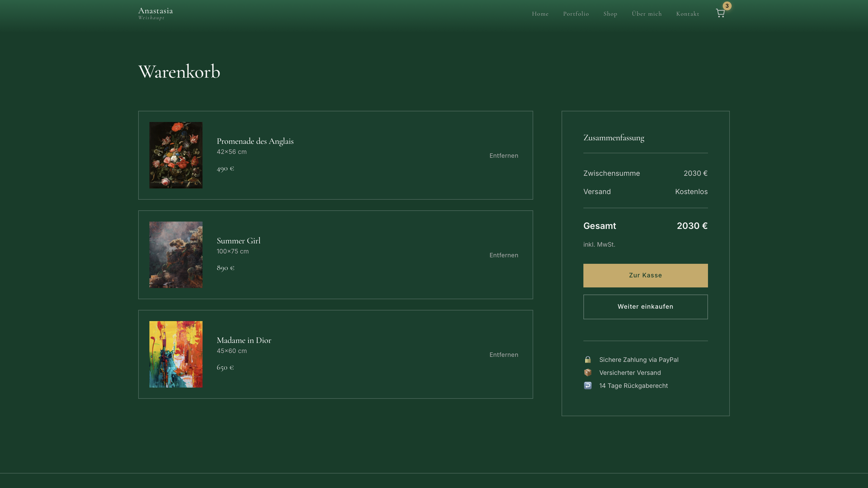Remove Promenade des Anglais from cart
This screenshot has height=488, width=868.
[503, 155]
